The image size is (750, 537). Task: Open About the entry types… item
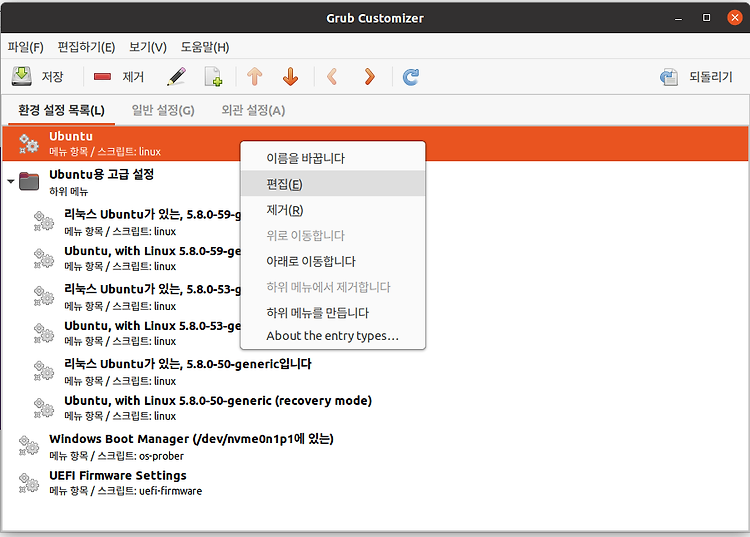(333, 336)
